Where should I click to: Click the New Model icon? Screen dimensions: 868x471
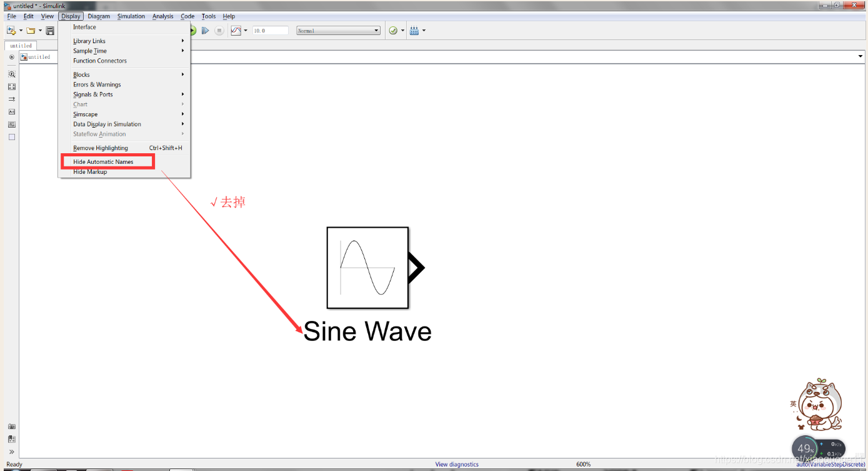[x=11, y=30]
